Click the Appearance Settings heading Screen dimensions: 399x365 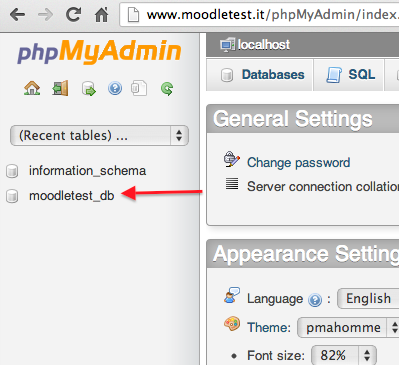(x=306, y=254)
